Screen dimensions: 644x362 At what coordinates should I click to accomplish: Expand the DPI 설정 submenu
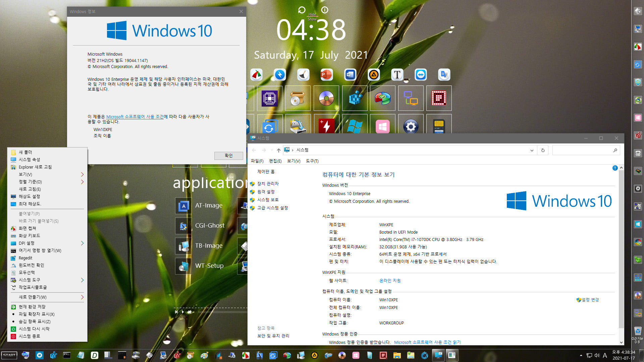click(47, 243)
